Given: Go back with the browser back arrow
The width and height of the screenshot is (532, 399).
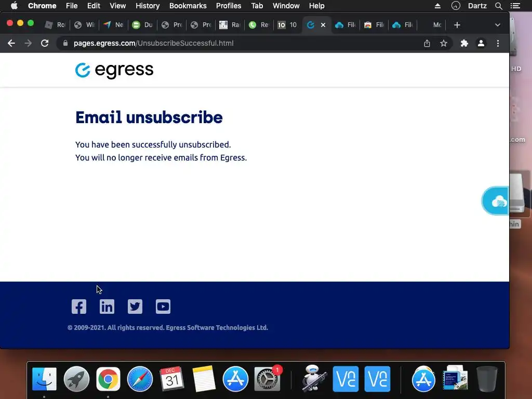Looking at the screenshot, I should 11,43.
